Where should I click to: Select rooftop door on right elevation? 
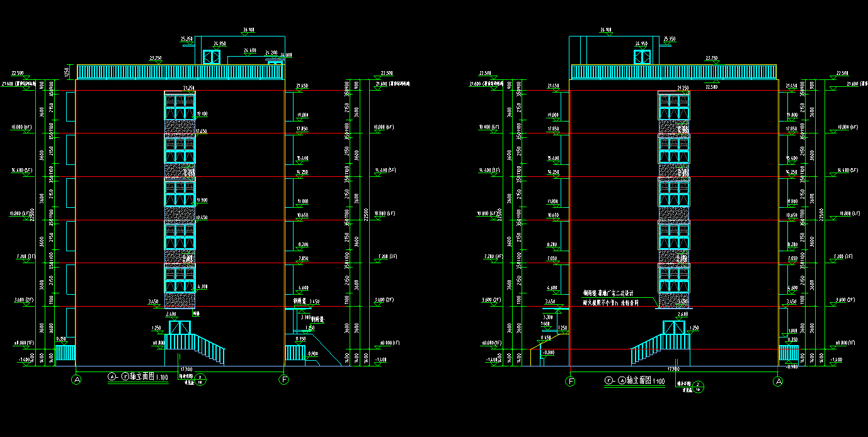642,57
